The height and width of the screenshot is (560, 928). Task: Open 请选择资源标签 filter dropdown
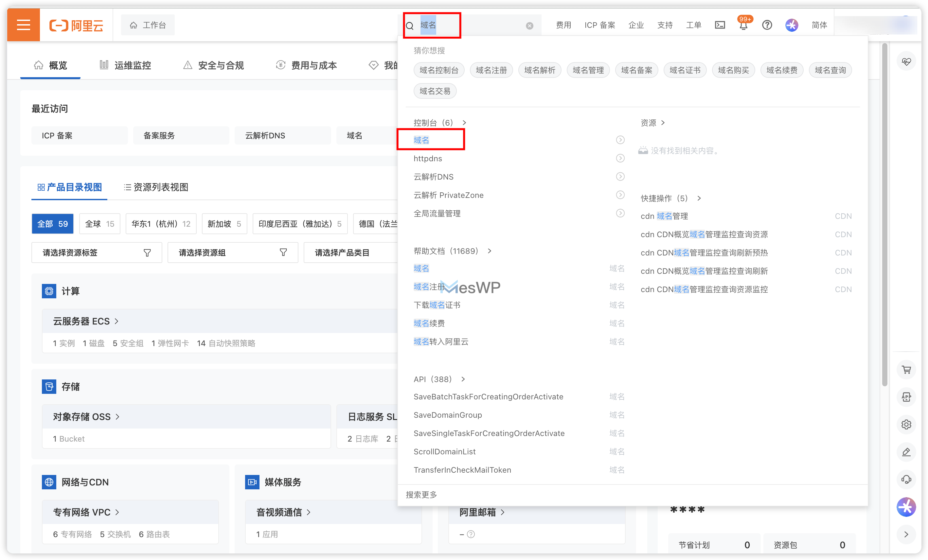[x=97, y=253]
